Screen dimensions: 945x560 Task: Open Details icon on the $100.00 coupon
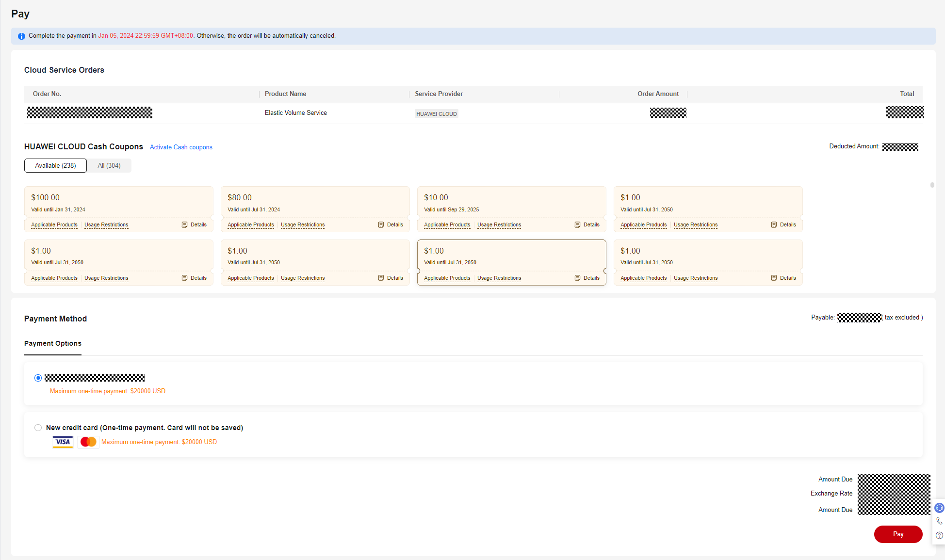pyautogui.click(x=184, y=225)
